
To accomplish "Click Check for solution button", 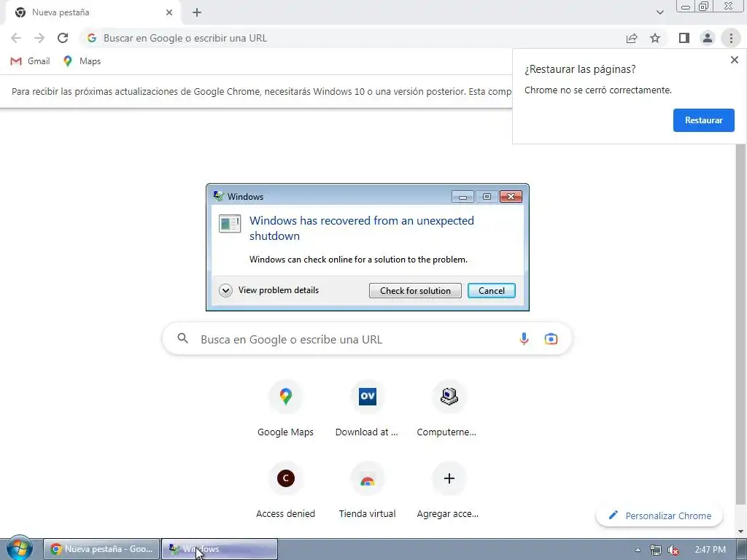I will 415,290.
